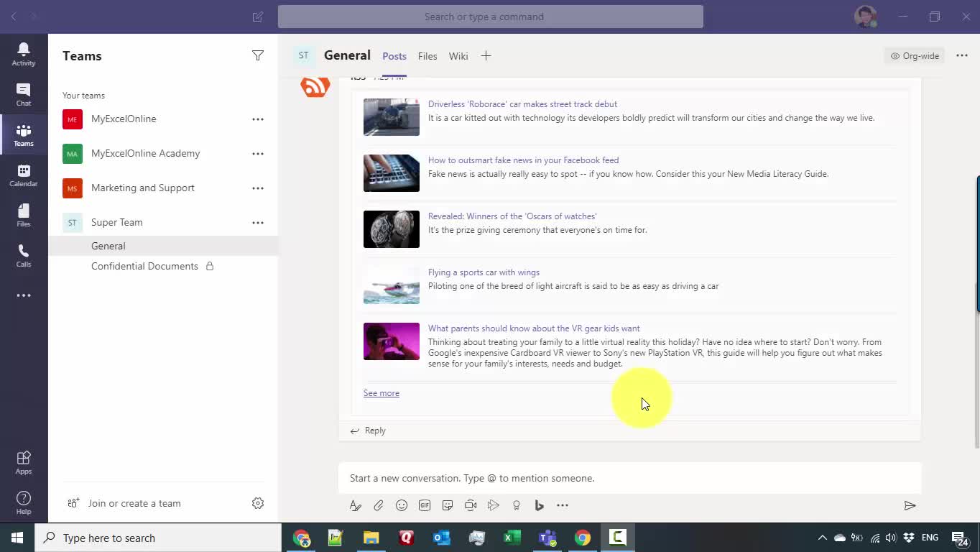Switch to the Wiki tab
This screenshot has width=980, height=552.
tap(458, 56)
